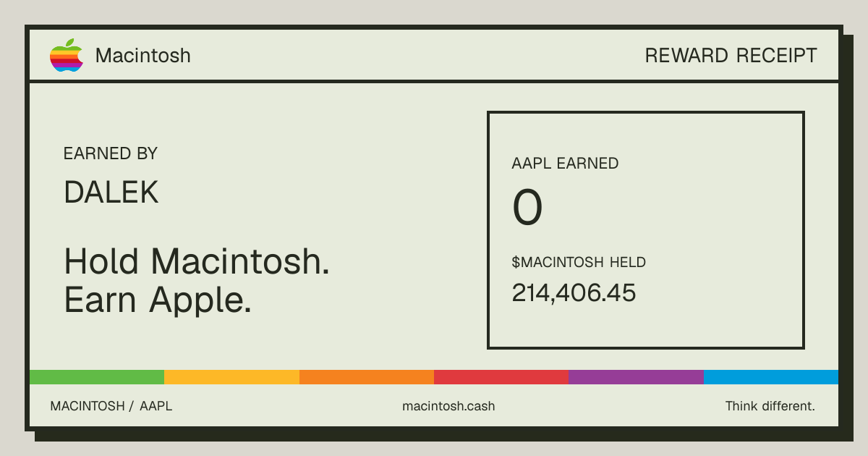Select the EARNED BY label
The width and height of the screenshot is (868, 456).
(x=111, y=153)
